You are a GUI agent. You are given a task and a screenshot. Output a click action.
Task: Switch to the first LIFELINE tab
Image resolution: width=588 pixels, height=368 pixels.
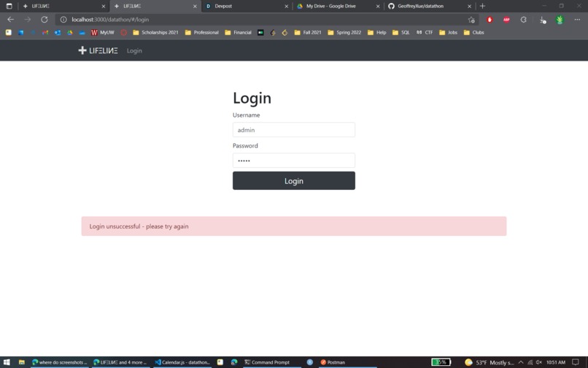(x=63, y=6)
